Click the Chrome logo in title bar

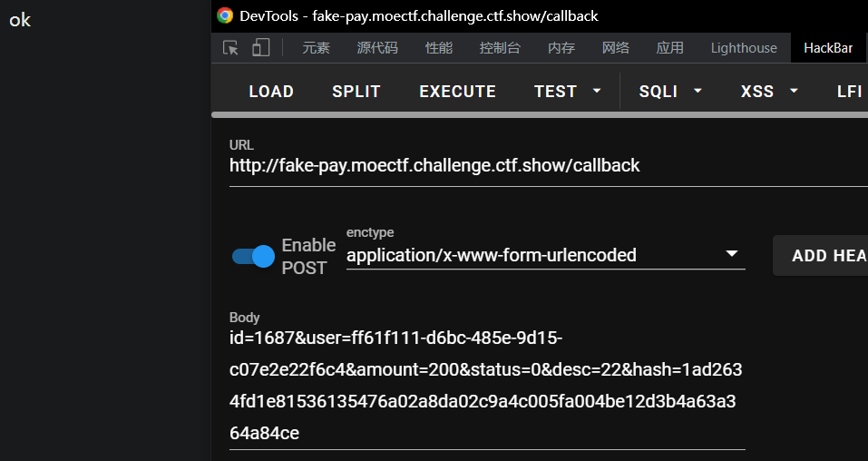(225, 15)
